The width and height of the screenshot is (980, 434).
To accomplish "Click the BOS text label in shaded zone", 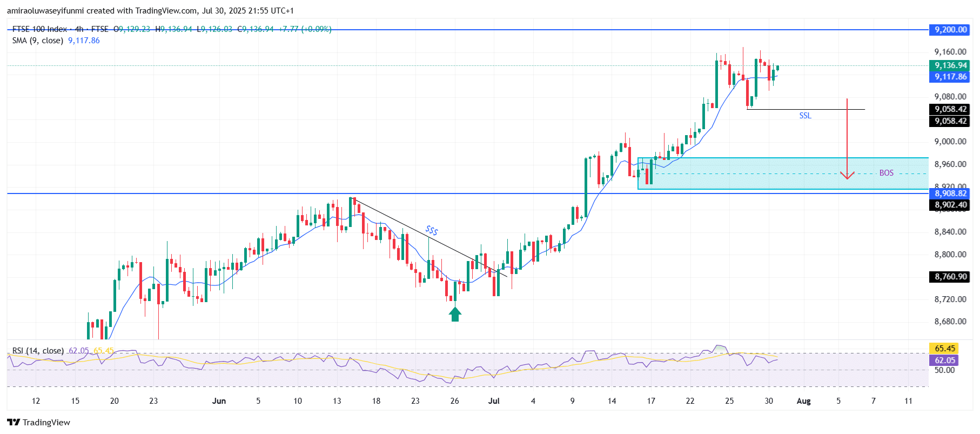I will click(x=887, y=173).
